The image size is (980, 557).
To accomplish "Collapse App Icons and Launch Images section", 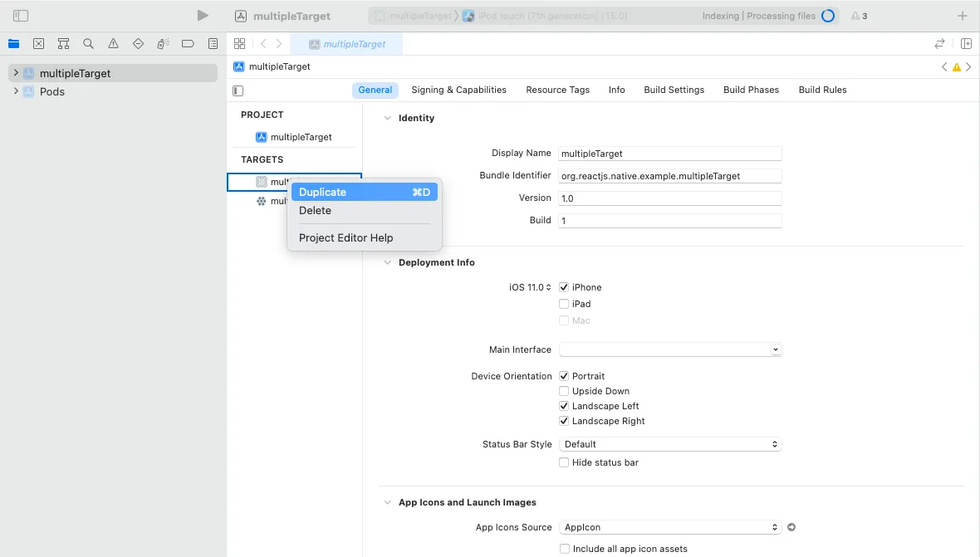I will click(x=388, y=502).
